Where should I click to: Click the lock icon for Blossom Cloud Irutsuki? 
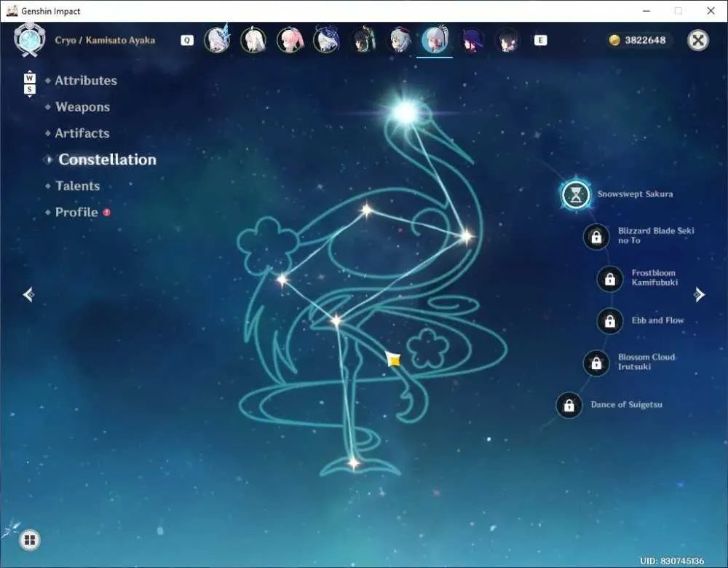[x=596, y=363]
